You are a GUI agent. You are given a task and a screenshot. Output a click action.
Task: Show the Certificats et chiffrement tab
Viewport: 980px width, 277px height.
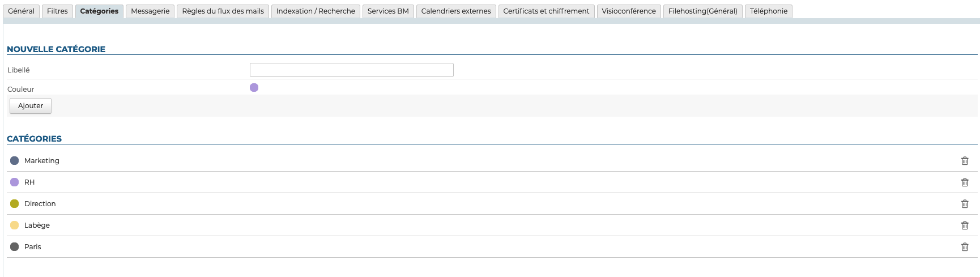[546, 11]
